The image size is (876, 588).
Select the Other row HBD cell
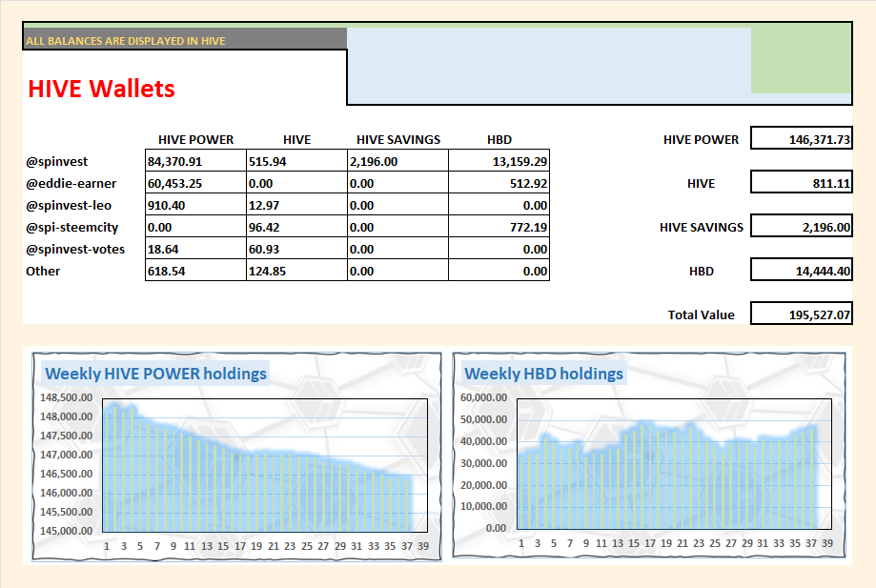[x=499, y=270]
